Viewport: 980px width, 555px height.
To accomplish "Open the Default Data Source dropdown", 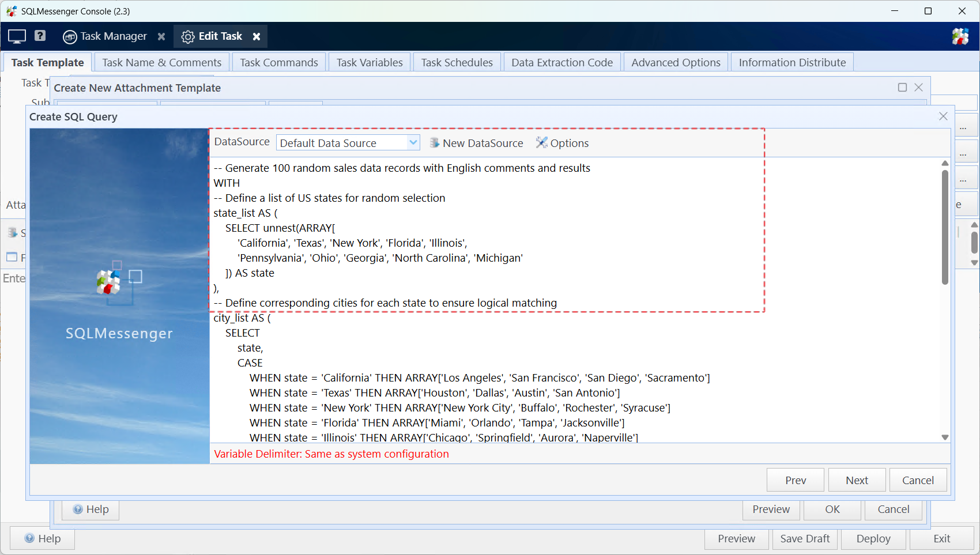I will tap(413, 142).
